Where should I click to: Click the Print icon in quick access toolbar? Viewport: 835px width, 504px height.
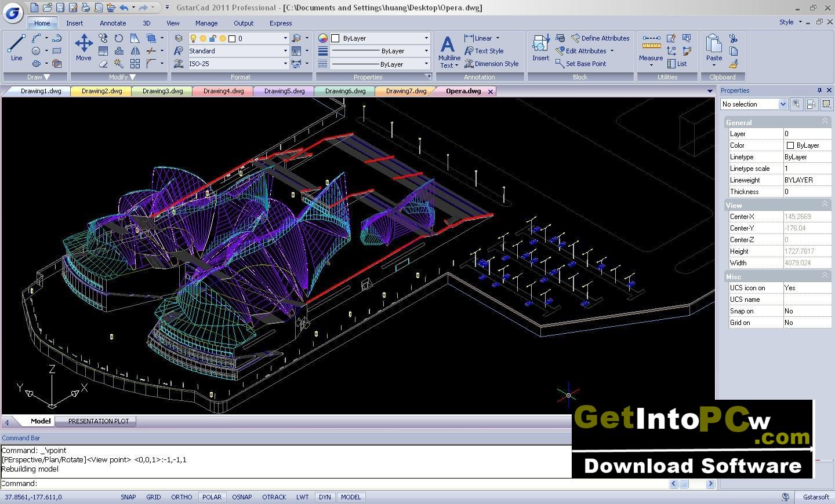pos(86,8)
